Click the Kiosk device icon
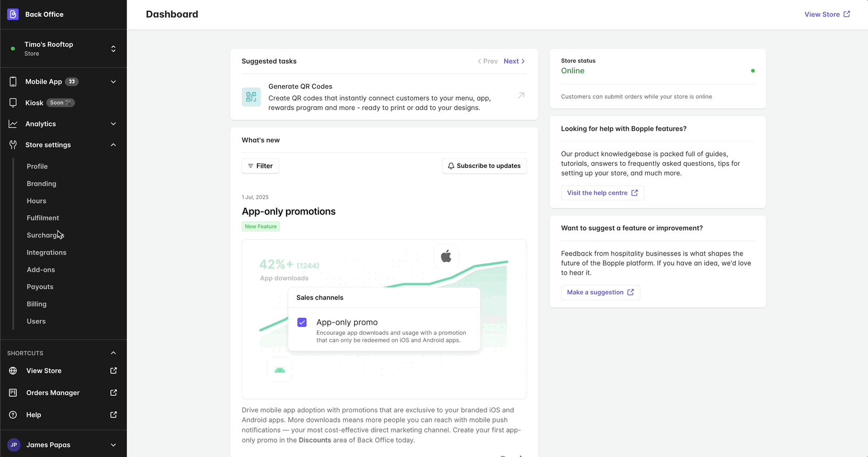Image resolution: width=868 pixels, height=457 pixels. 13,103
